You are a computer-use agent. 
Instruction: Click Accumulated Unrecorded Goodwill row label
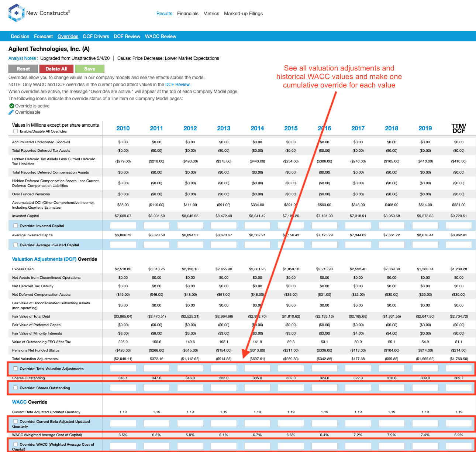coord(41,142)
